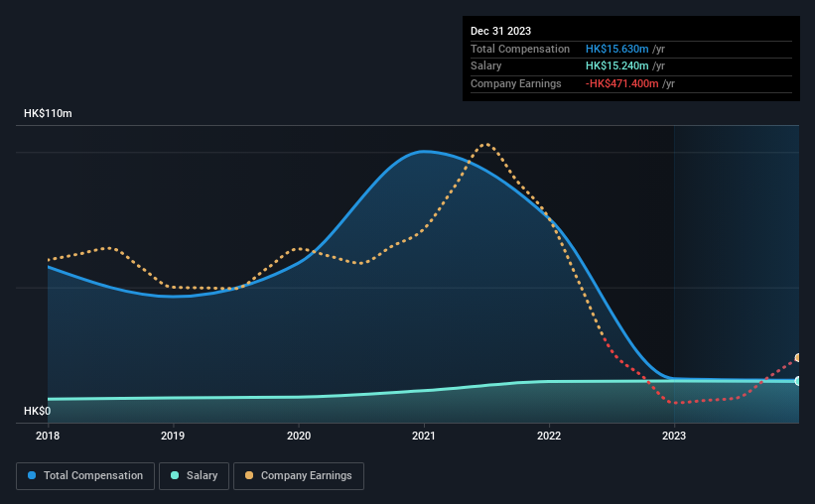Click the HK$110m y-axis label
This screenshot has width=815, height=504.
click(48, 113)
